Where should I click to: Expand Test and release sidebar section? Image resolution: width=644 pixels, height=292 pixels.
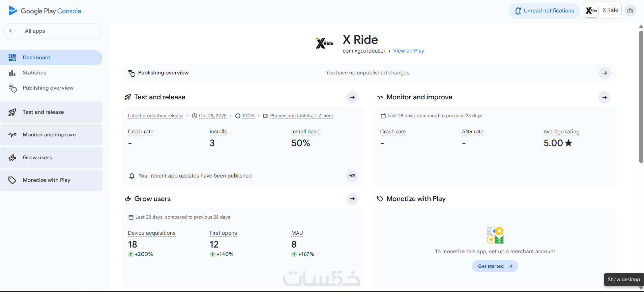point(43,112)
